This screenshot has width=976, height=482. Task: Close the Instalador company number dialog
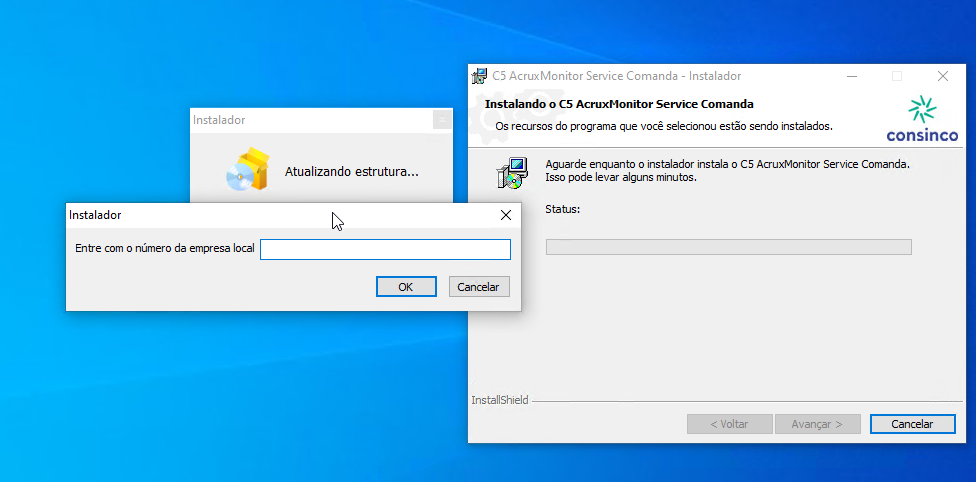505,215
